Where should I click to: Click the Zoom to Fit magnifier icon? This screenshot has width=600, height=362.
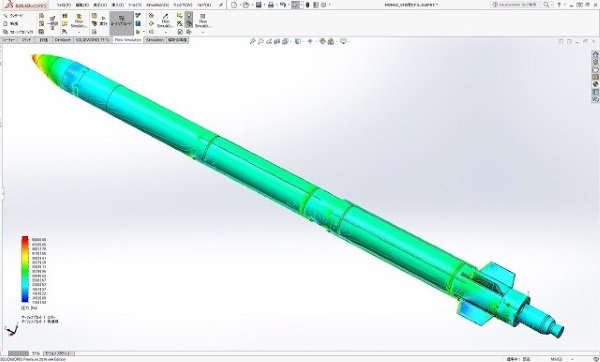[x=253, y=41]
